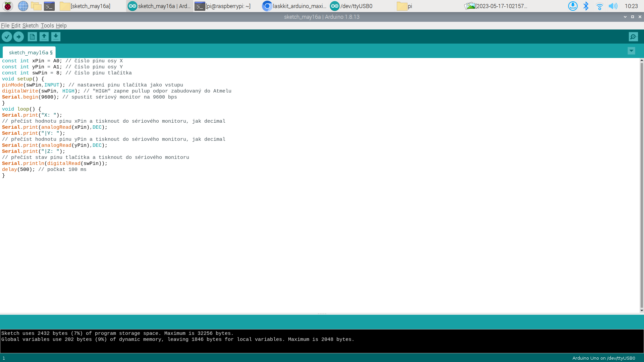Click the line 'const int yPin = A1'

[62, 67]
